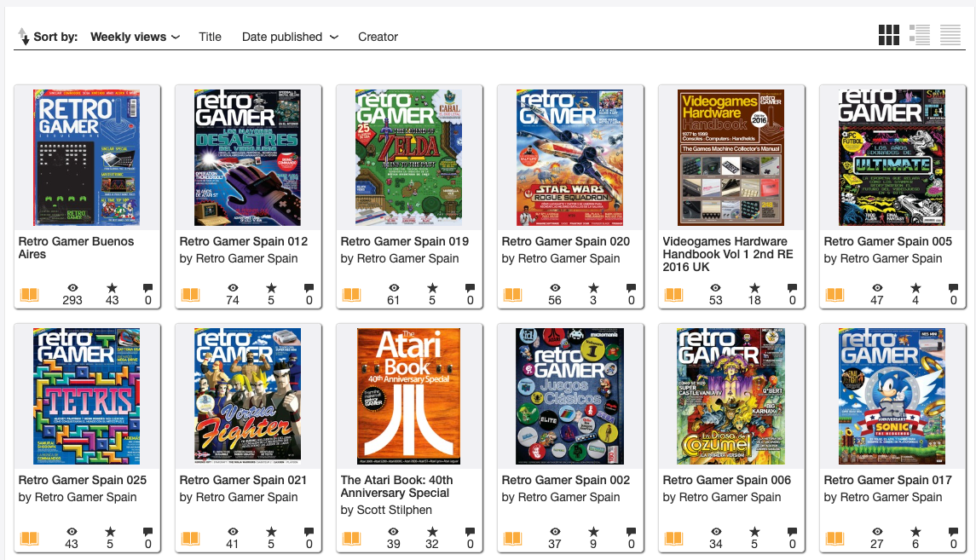The height and width of the screenshot is (560, 976).
Task: Open Retro Gamer Spain 017 title link
Action: [888, 481]
